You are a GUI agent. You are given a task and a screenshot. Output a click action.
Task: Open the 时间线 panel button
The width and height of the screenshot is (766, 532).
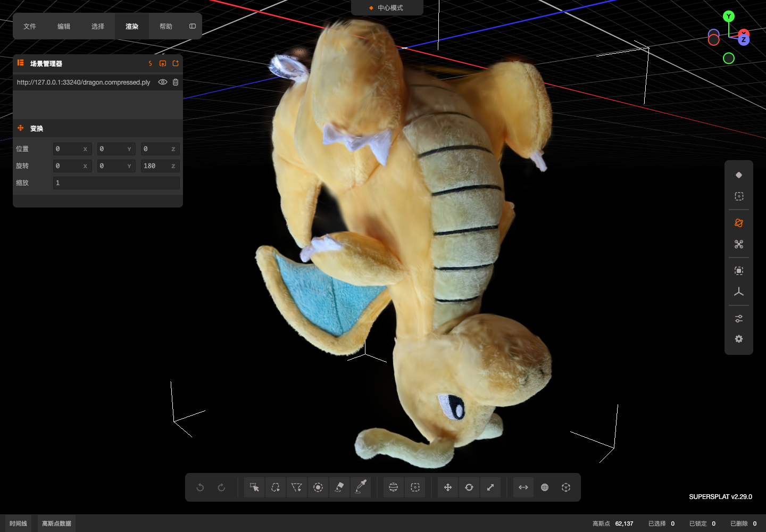click(18, 523)
